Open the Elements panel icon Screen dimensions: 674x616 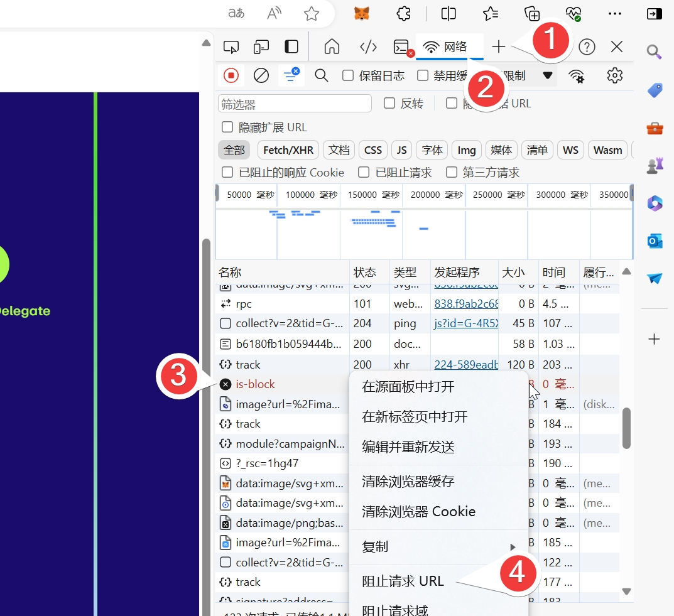click(368, 47)
